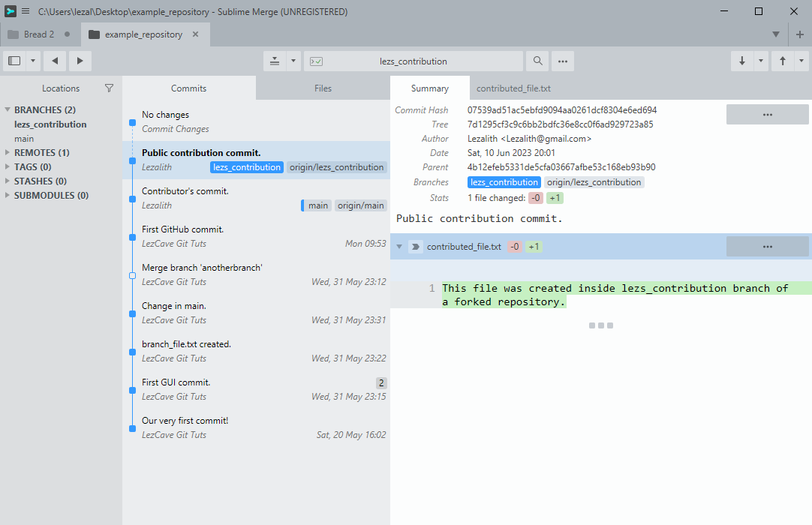Click the file type icon beside contributed_file.txt
Screen dimensions: 812x525
pos(415,247)
